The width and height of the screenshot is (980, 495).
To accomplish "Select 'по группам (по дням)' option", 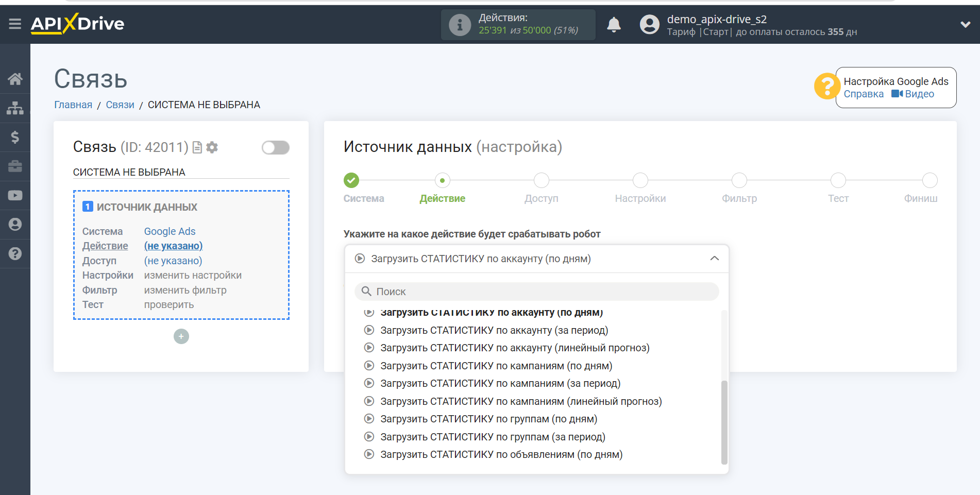I will pyautogui.click(x=488, y=419).
